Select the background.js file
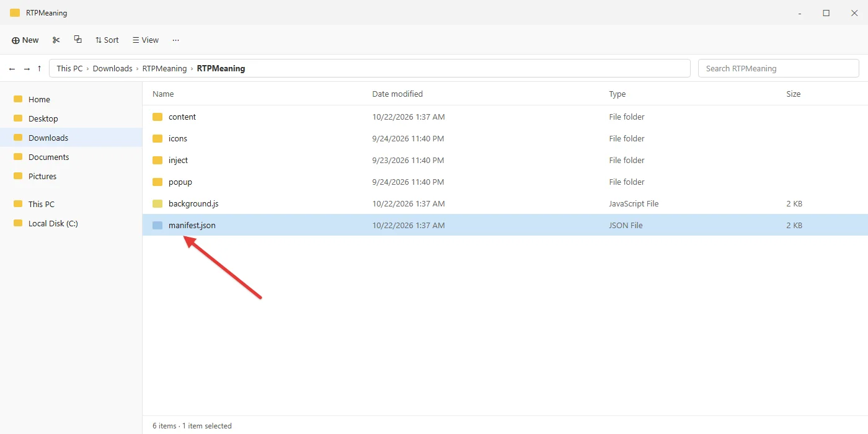The width and height of the screenshot is (868, 434). [505, 203]
